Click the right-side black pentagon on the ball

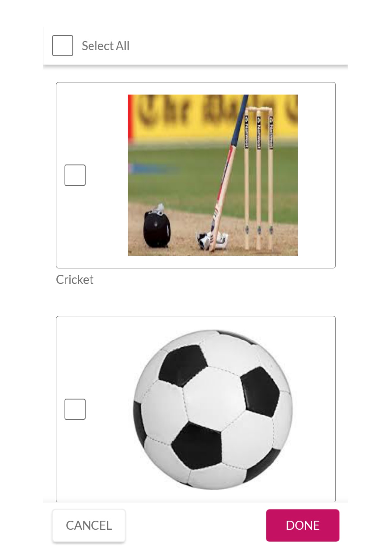coord(260,391)
